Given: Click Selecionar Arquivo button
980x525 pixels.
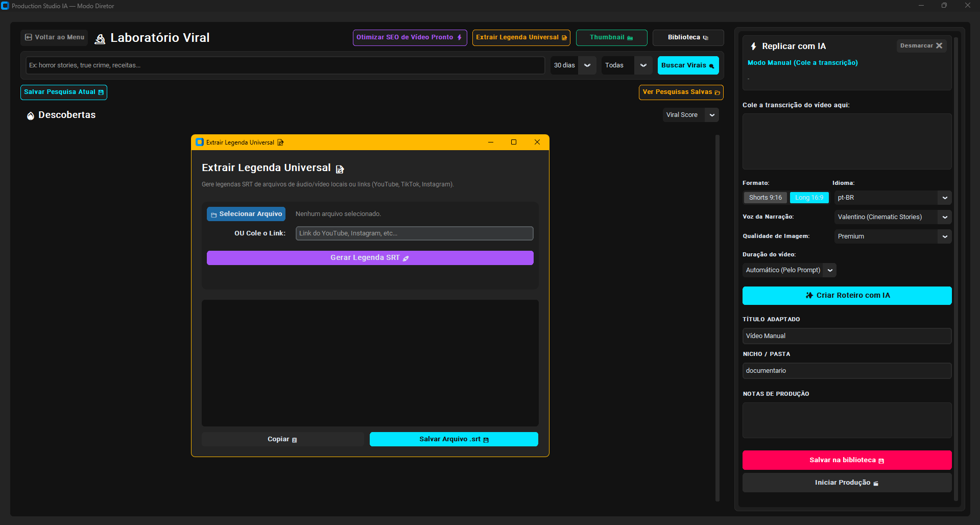Looking at the screenshot, I should click(x=246, y=214).
